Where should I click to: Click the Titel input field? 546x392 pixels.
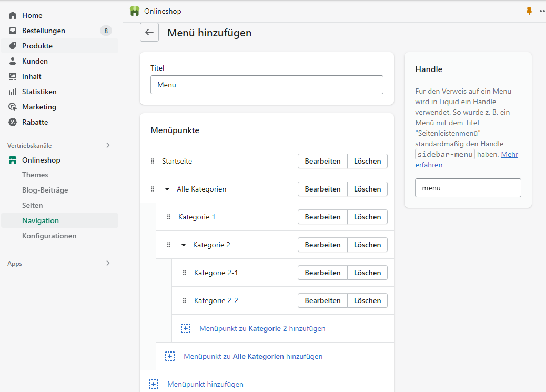pyautogui.click(x=267, y=85)
